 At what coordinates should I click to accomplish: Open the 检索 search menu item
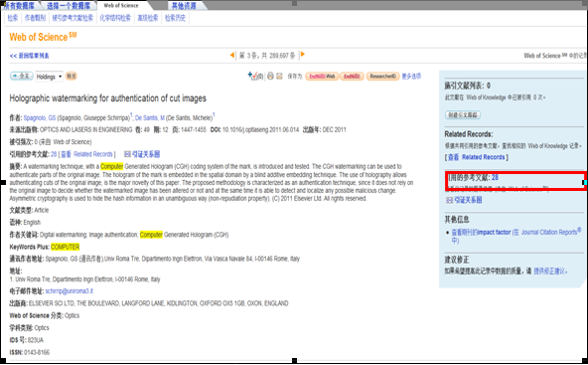click(x=13, y=18)
